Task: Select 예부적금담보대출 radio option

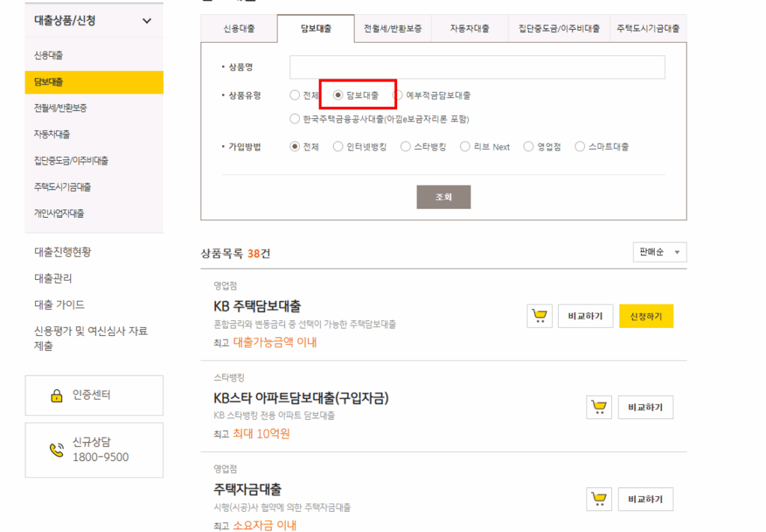Action: point(398,95)
